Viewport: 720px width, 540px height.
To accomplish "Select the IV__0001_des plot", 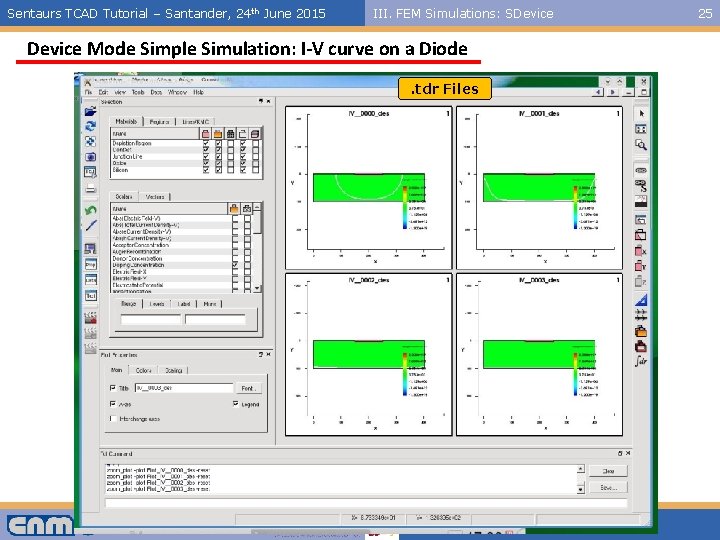I will tap(540, 188).
